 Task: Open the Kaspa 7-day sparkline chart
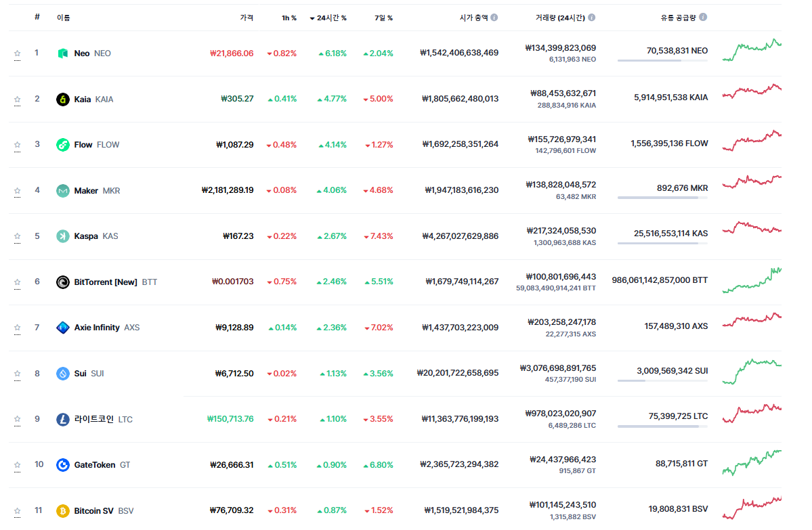pos(752,227)
